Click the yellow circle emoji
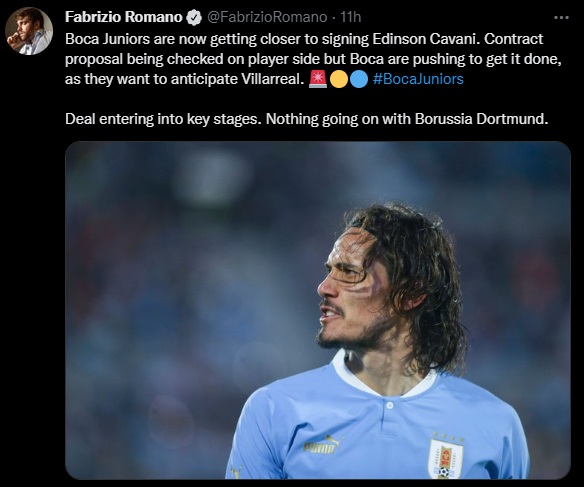Image resolution: width=584 pixels, height=487 pixels. pos(339,79)
